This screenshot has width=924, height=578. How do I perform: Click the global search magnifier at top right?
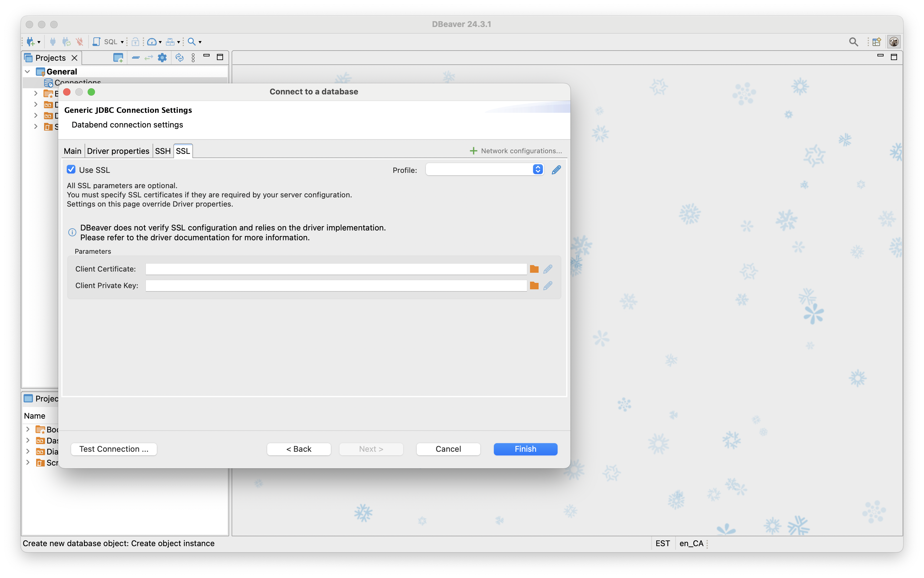[853, 42]
